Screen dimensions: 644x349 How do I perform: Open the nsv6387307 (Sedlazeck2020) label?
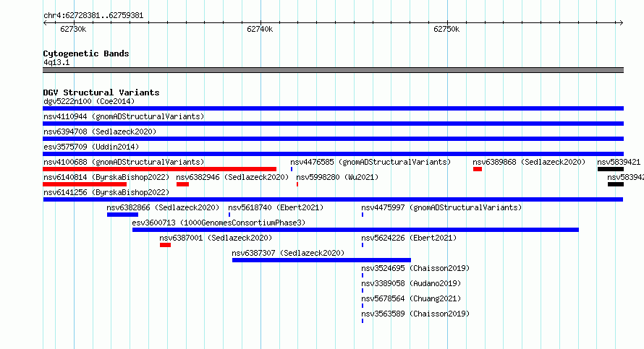[x=288, y=253]
